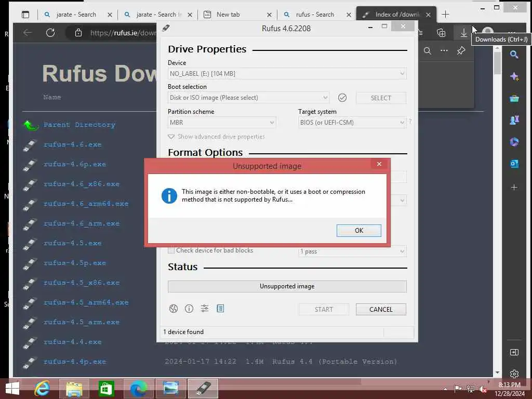This screenshot has width=532, height=399.
Task: Click the START button in Rufus
Action: point(324,310)
